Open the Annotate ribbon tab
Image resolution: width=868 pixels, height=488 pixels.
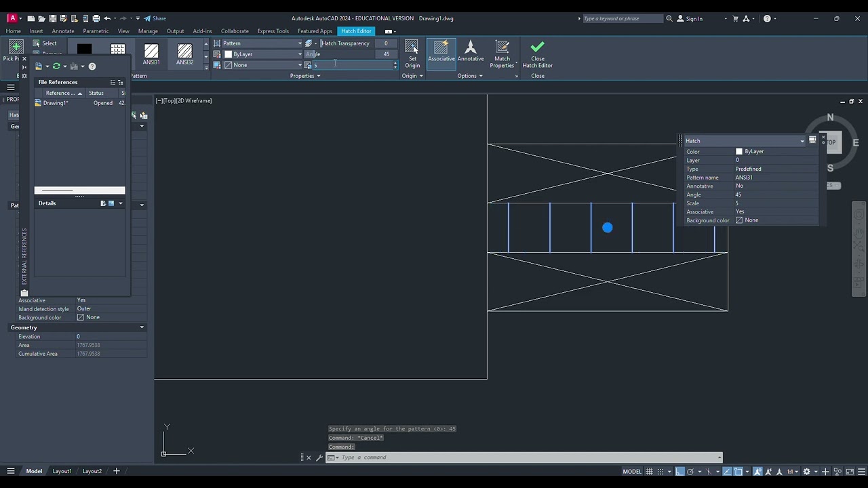coord(63,31)
